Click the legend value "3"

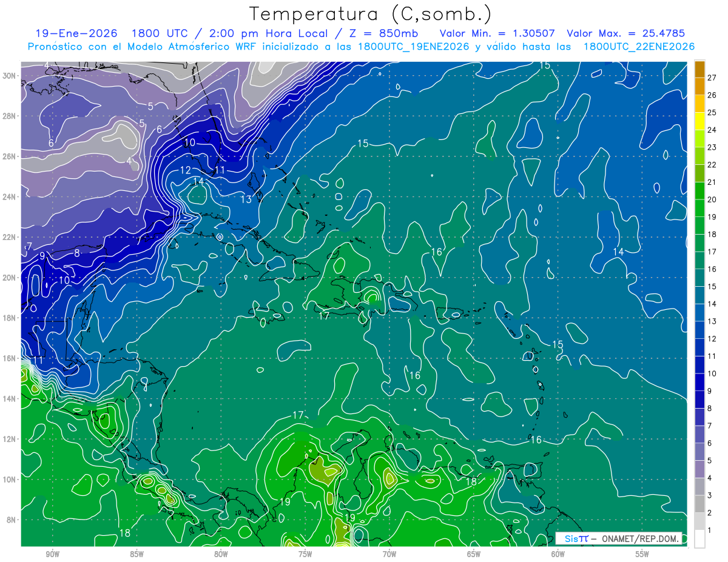pos(710,495)
